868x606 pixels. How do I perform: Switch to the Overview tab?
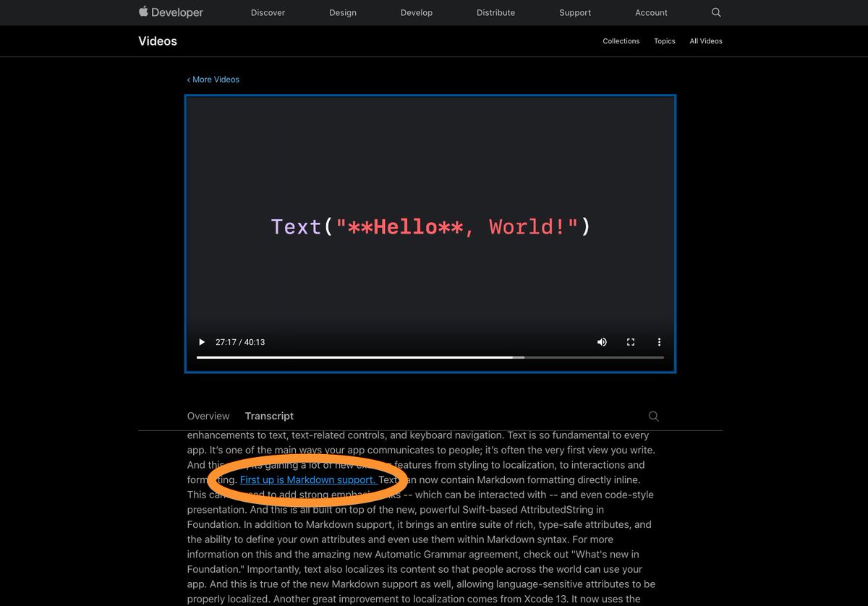208,416
